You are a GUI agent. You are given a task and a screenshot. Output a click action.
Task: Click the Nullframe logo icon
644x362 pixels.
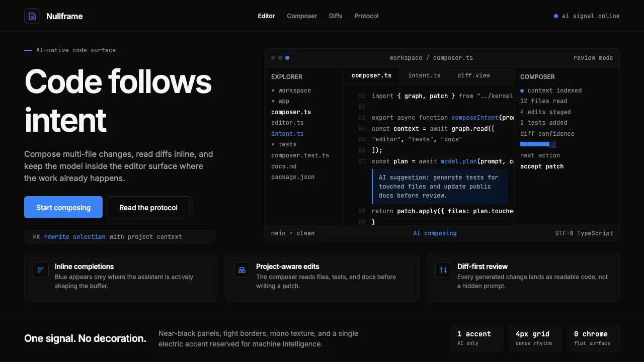click(32, 16)
